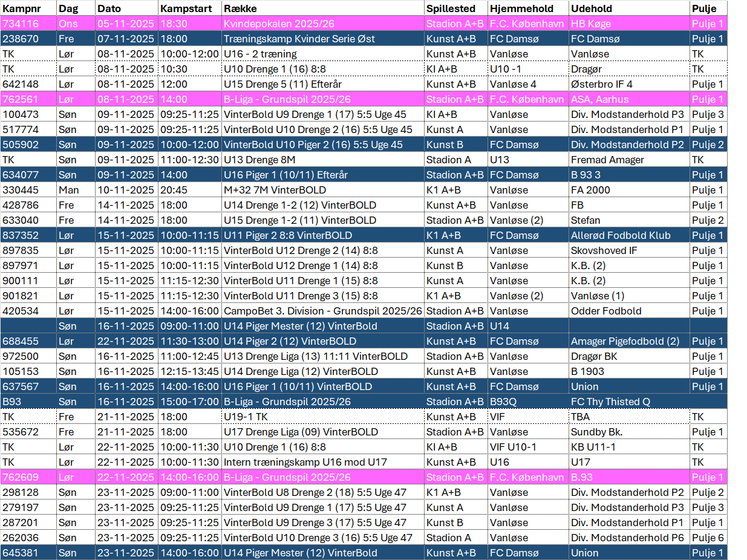Click the Pulje header cell

point(705,8)
